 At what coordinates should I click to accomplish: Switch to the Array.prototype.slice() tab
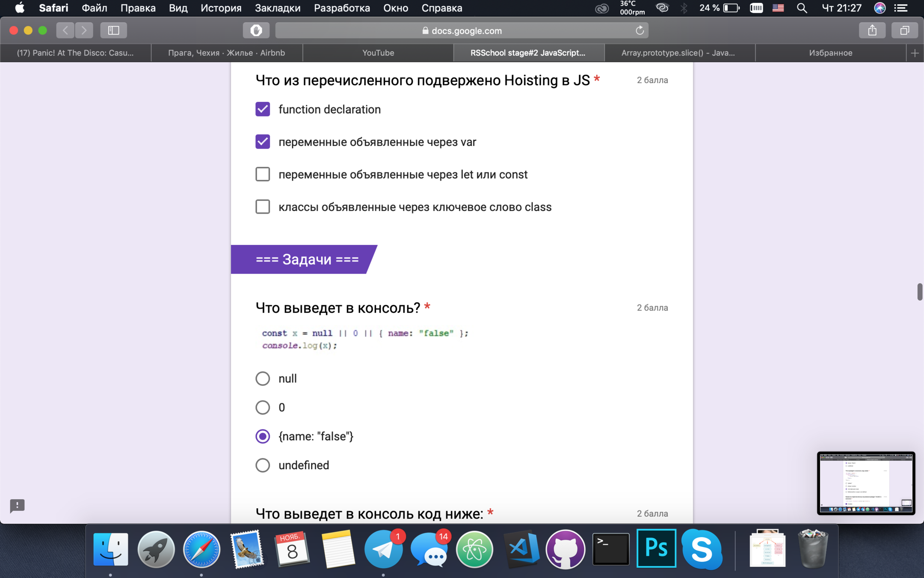point(679,53)
